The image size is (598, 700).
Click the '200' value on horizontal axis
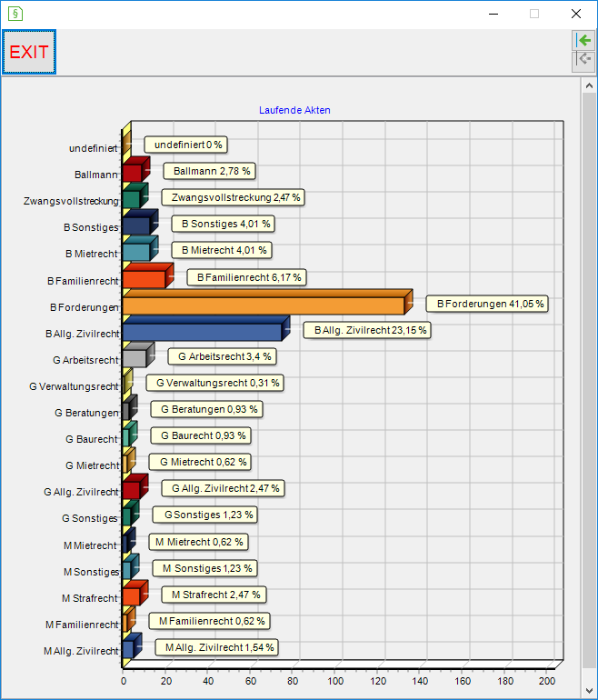[547, 681]
